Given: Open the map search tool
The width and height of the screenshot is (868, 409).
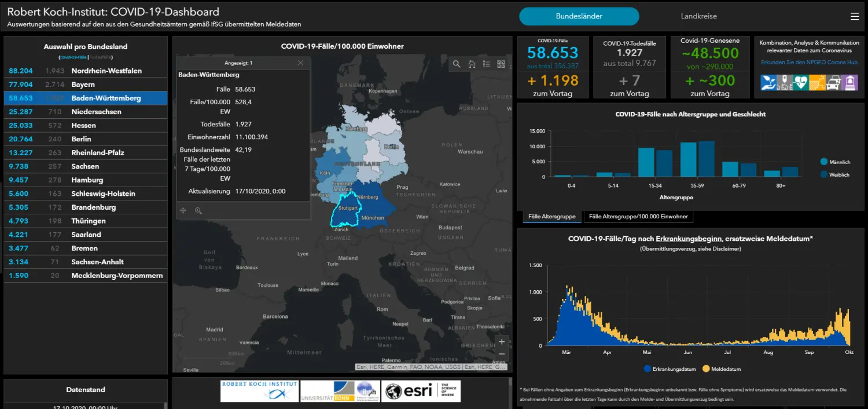Looking at the screenshot, I should tap(457, 64).
